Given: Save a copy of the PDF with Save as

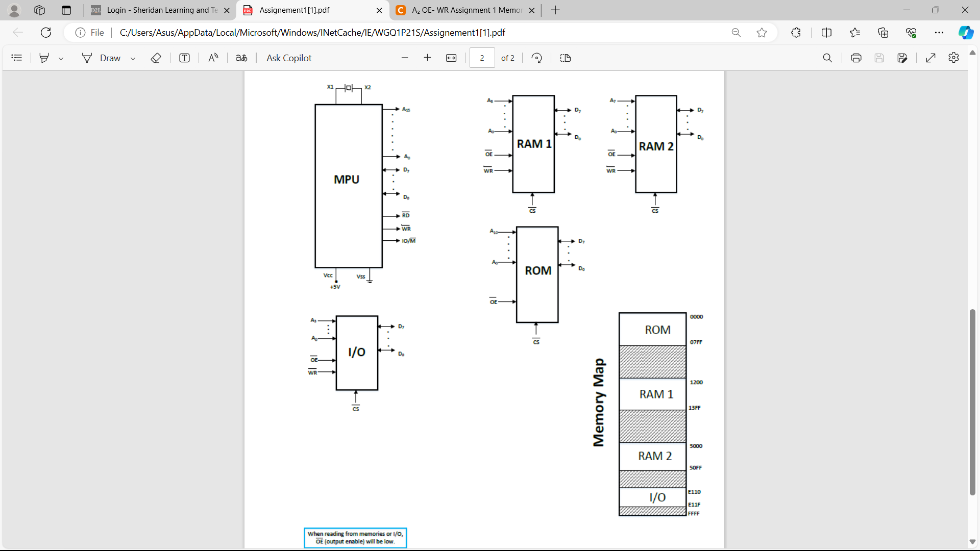Looking at the screenshot, I should [x=903, y=58].
